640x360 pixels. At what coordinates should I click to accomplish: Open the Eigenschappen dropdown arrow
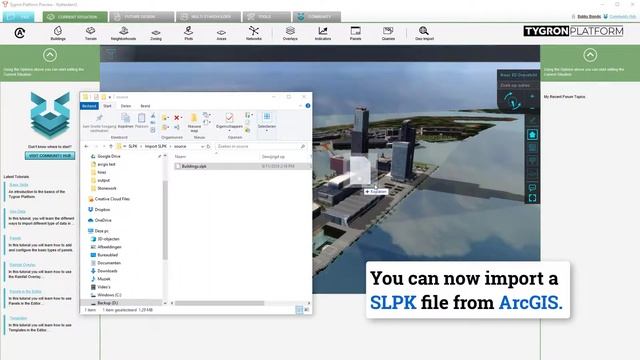pyautogui.click(x=229, y=131)
